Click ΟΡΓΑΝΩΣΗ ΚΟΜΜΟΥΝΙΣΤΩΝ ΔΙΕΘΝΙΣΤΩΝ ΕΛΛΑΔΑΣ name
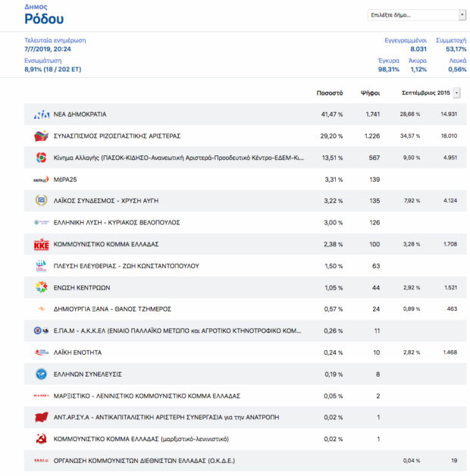Image resolution: width=470 pixels, height=476 pixels. coord(144,461)
